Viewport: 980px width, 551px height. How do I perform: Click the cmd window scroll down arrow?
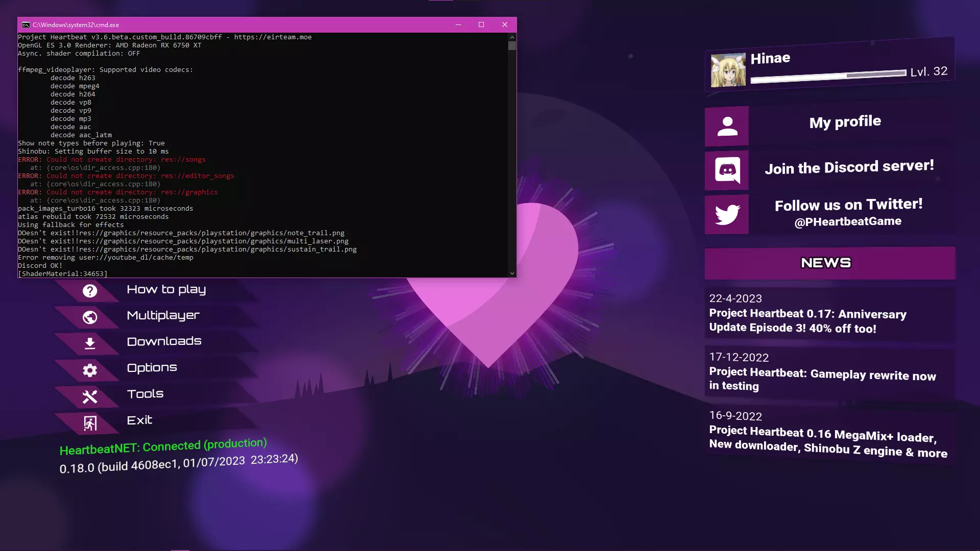click(x=512, y=273)
